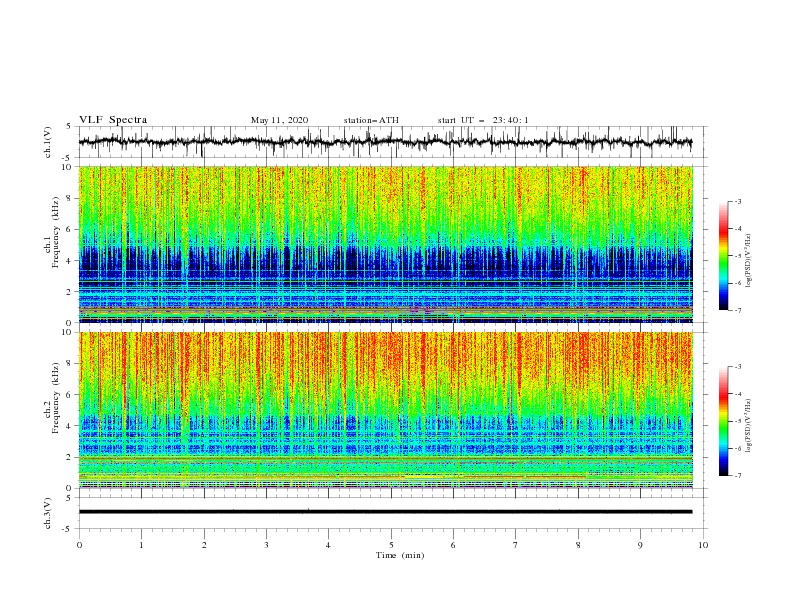Click the "10" tick on the time axis

[703, 545]
